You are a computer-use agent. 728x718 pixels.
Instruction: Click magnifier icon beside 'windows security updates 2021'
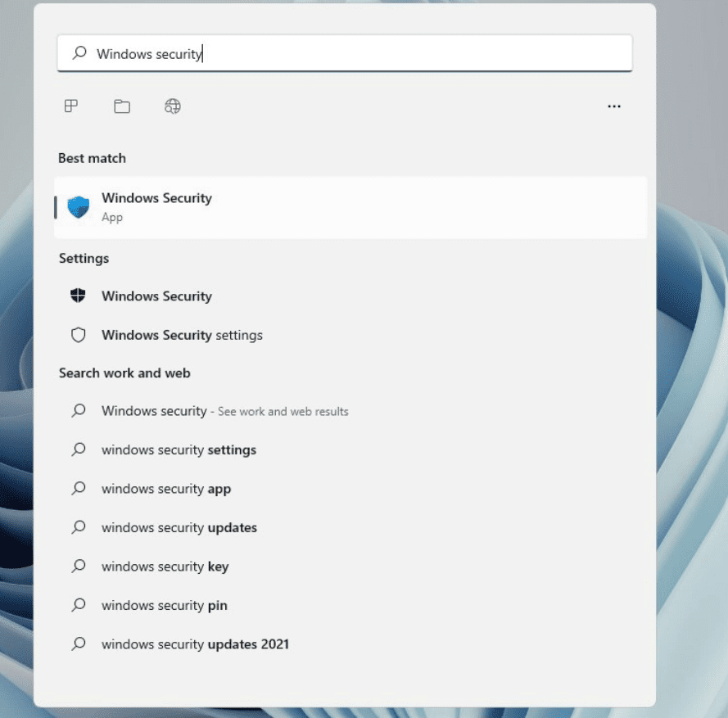coord(79,643)
